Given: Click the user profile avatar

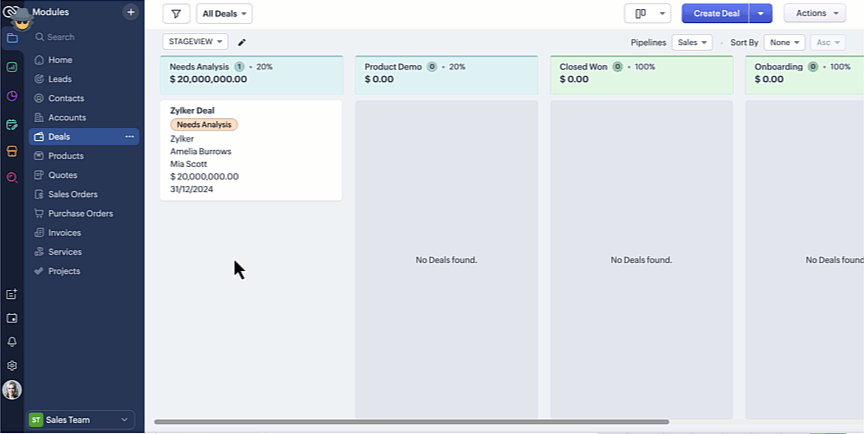Looking at the screenshot, I should click(x=12, y=390).
